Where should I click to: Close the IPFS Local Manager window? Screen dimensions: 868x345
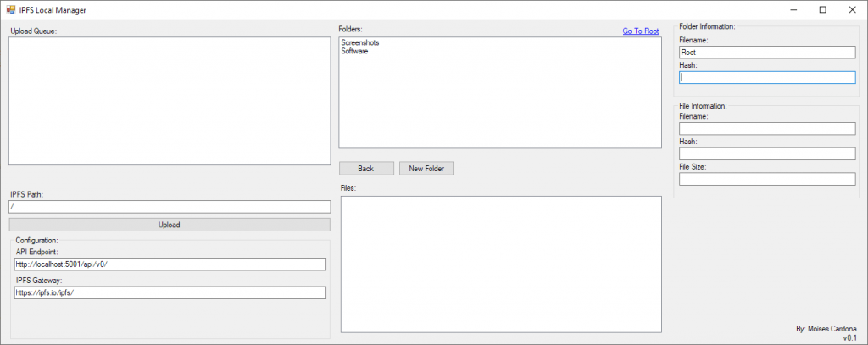pyautogui.click(x=852, y=9)
